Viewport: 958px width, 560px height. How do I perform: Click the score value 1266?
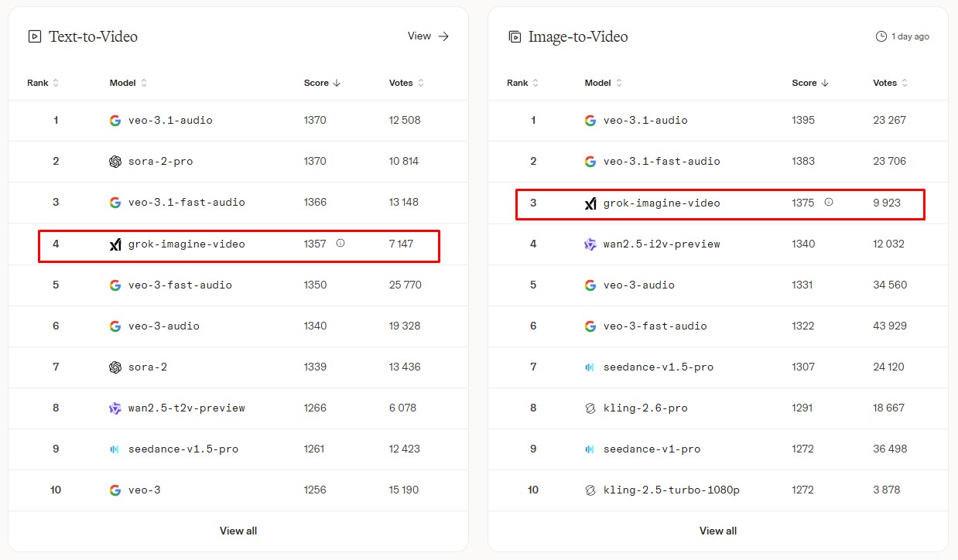point(315,408)
